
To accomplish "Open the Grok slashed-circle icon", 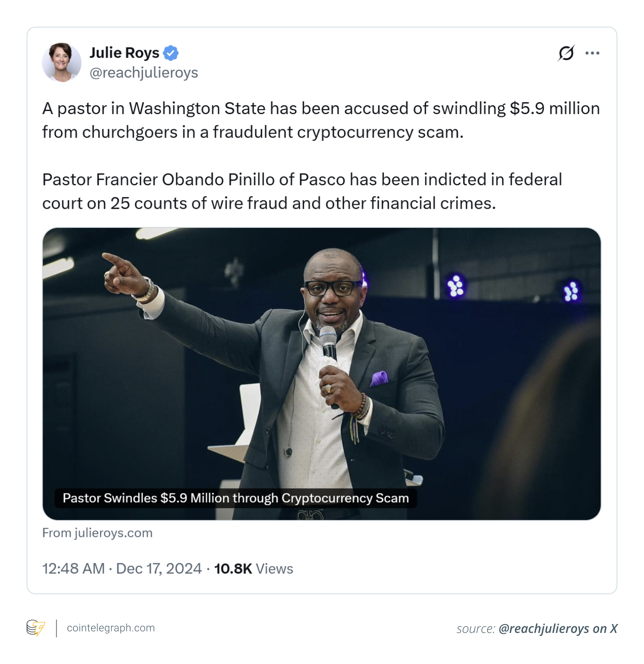I will 566,53.
